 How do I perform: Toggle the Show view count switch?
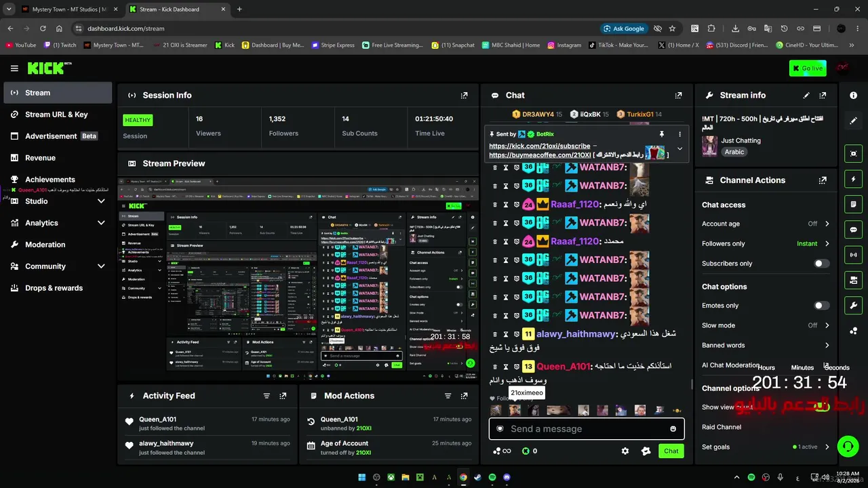tap(821, 407)
